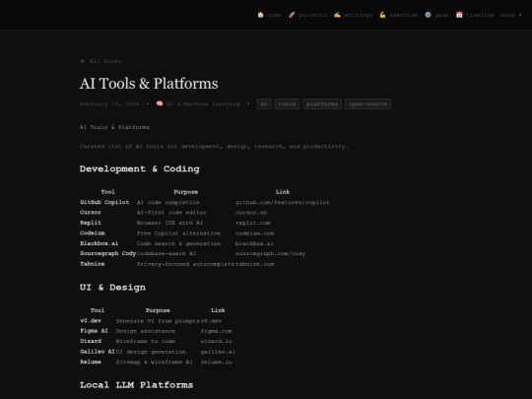Click the Codeium tool name
This screenshot has height=399, width=532.
pos(93,233)
